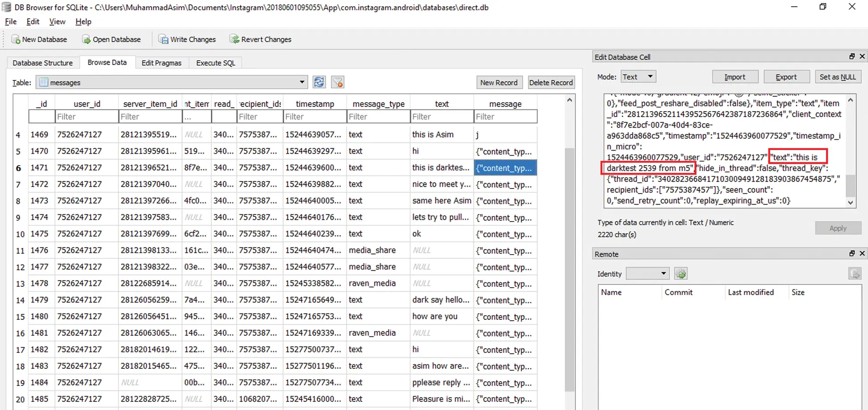Close the Edit Database Cell panel

coord(862,56)
